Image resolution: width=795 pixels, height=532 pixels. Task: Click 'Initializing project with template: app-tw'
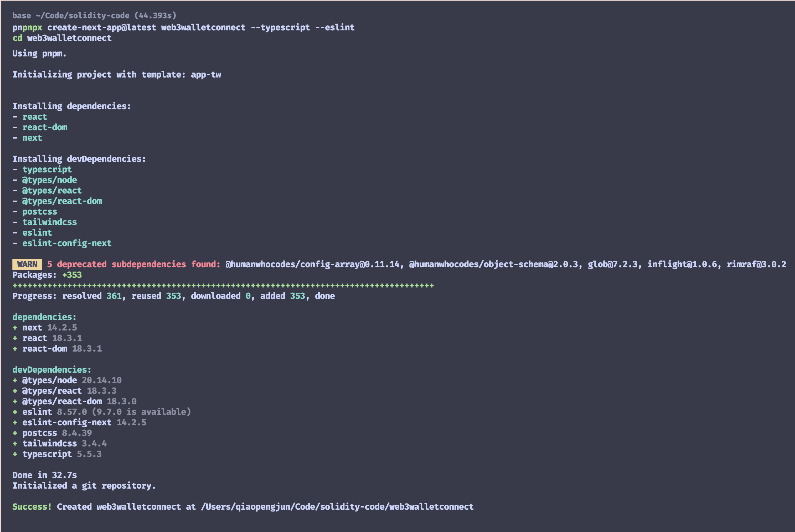[117, 75]
